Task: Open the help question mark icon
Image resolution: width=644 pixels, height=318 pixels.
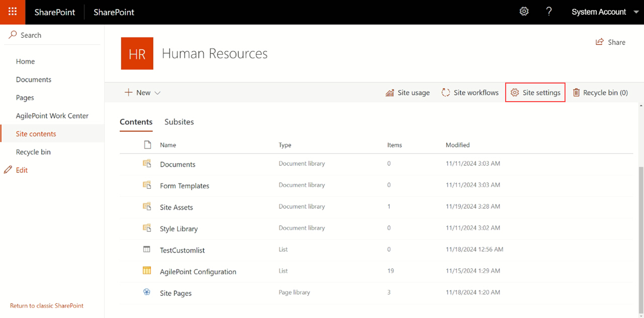Action: pos(549,12)
